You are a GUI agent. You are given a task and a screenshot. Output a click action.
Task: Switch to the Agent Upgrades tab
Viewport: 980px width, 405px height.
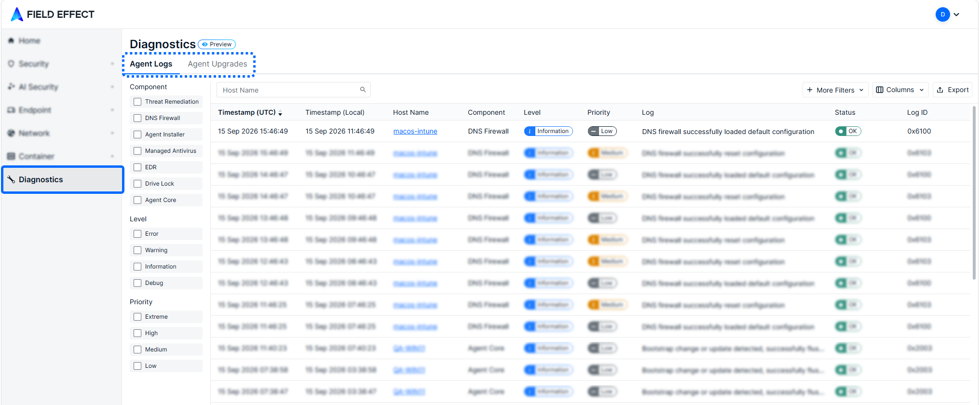(218, 64)
